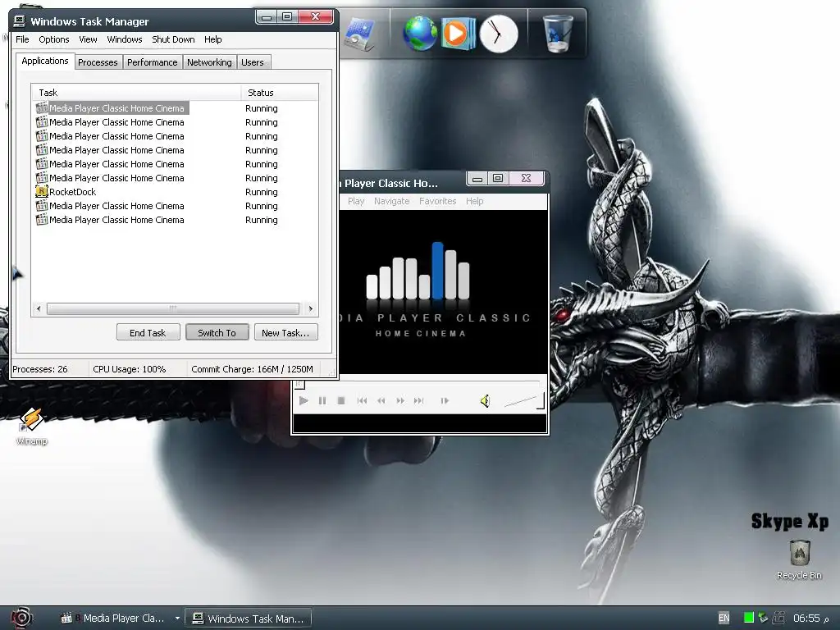This screenshot has height=630, width=840.
Task: Open the Help menu in Task Manager
Action: pyautogui.click(x=212, y=39)
